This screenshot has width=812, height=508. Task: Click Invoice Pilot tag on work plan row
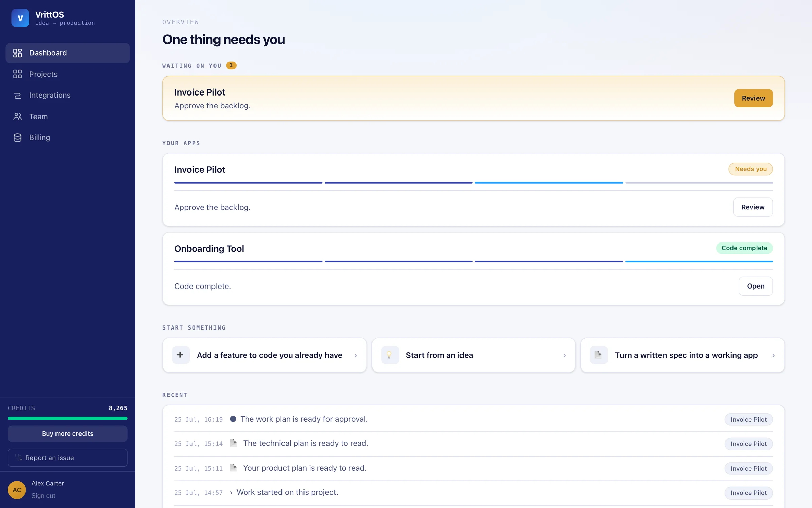pos(748,419)
